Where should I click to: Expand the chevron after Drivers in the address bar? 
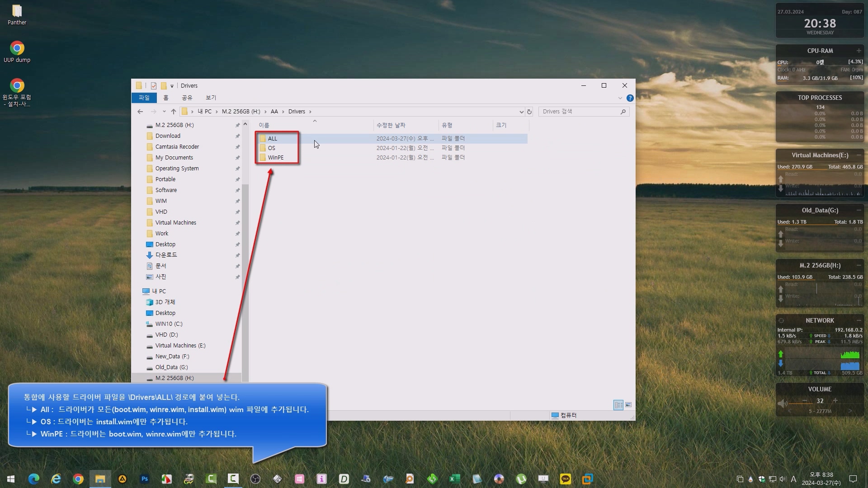(x=310, y=112)
